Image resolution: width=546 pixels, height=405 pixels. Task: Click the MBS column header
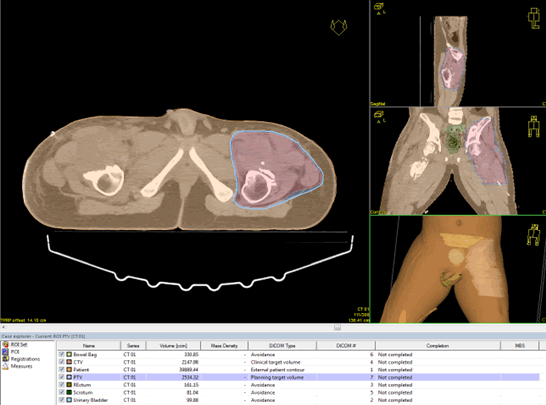[x=520, y=346]
